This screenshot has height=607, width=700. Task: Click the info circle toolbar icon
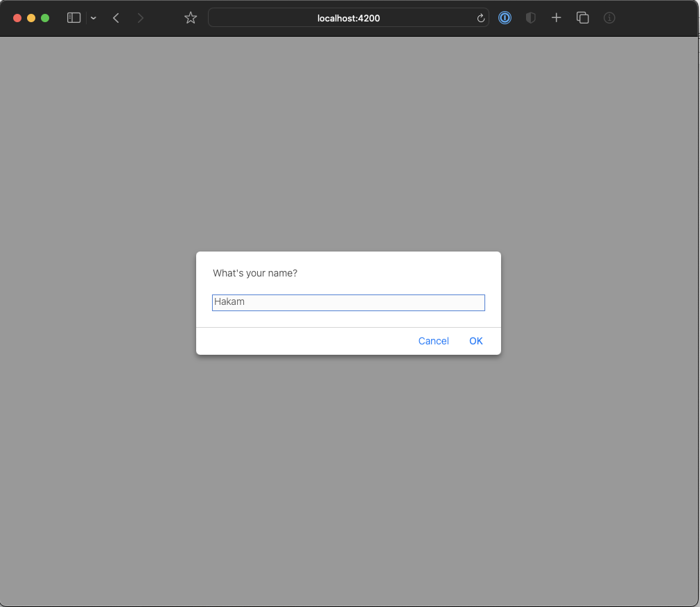(x=609, y=18)
